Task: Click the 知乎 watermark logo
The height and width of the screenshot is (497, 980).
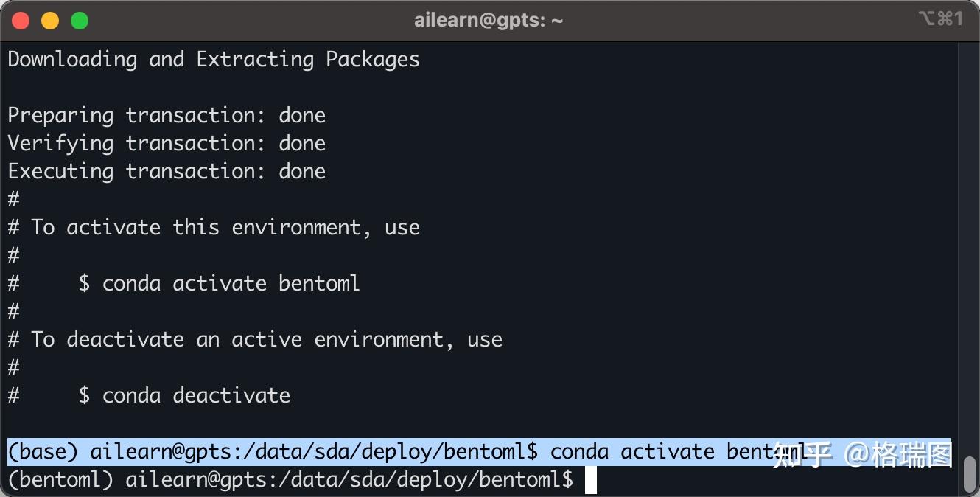Action: [803, 455]
